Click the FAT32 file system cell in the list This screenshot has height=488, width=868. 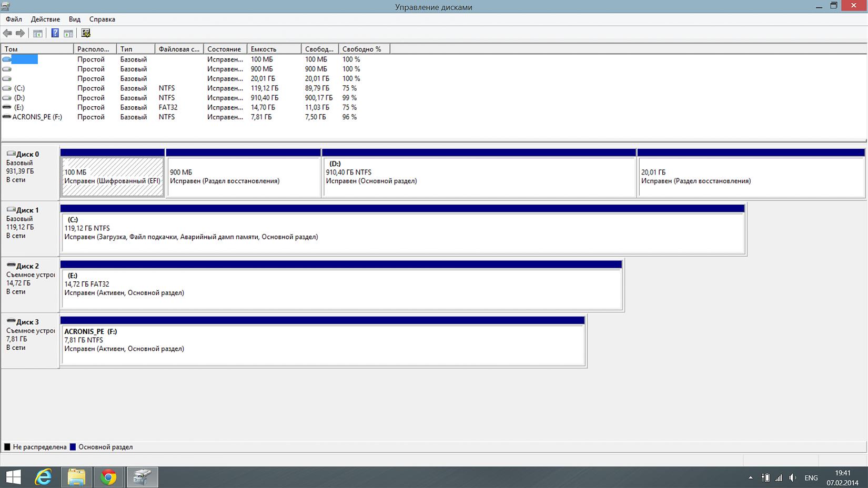168,107
